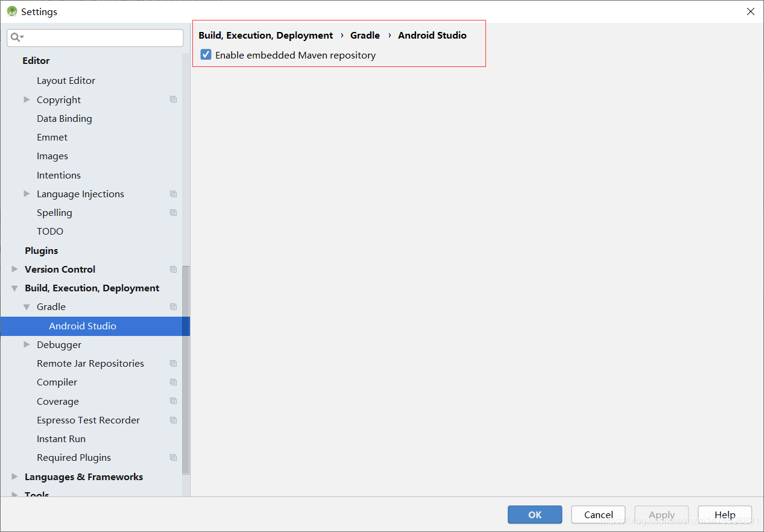Screen dimensions: 764x532
Task: Click the Help button
Action: 725,515
